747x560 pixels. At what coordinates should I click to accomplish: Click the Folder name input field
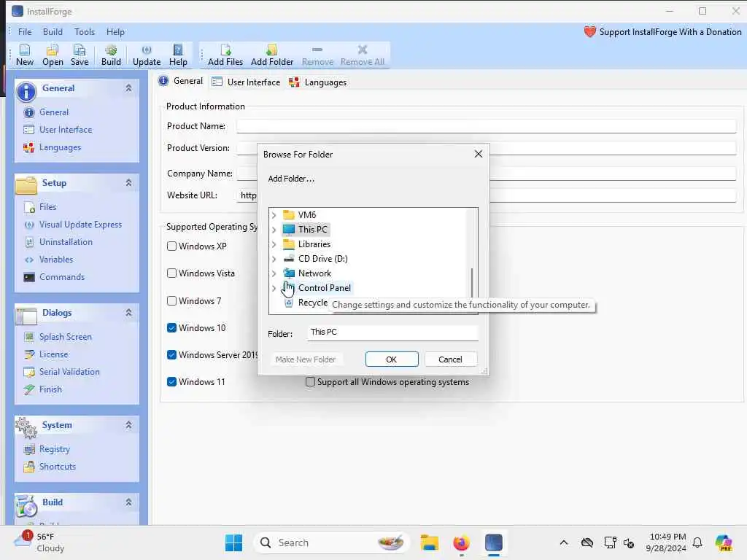(x=392, y=332)
